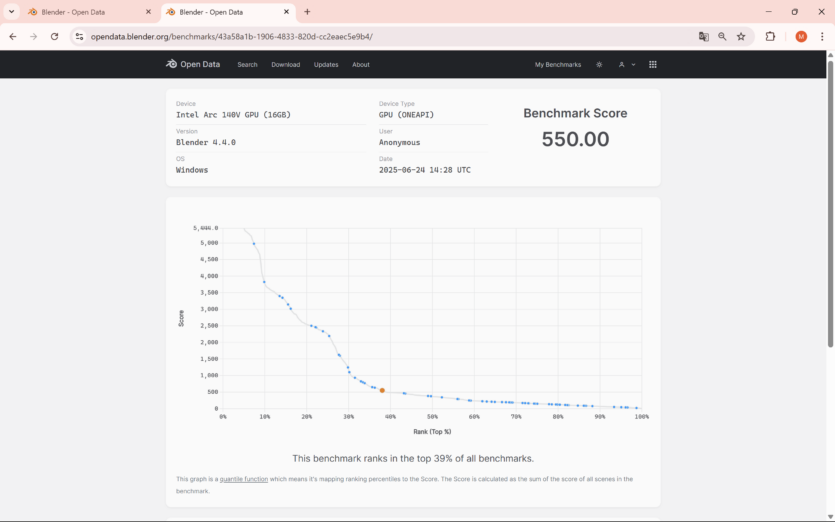The image size is (835, 522).
Task: Open a new browser tab
Action: 307,12
